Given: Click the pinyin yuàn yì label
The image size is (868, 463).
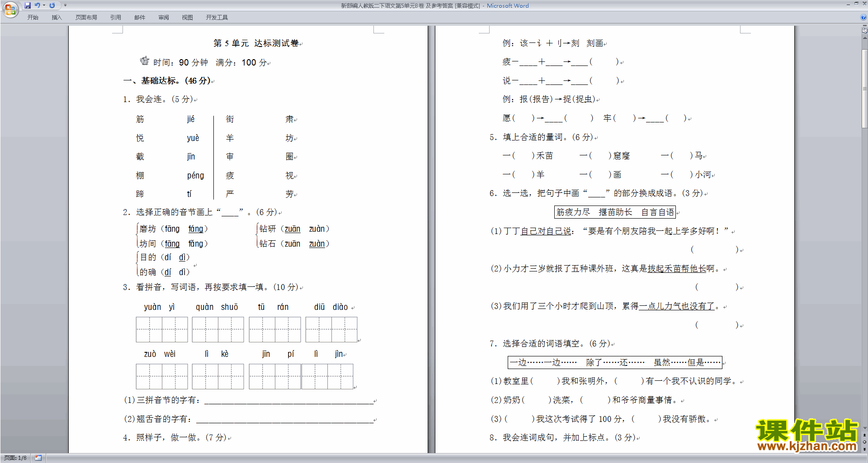Looking at the screenshot, I should (x=159, y=307).
